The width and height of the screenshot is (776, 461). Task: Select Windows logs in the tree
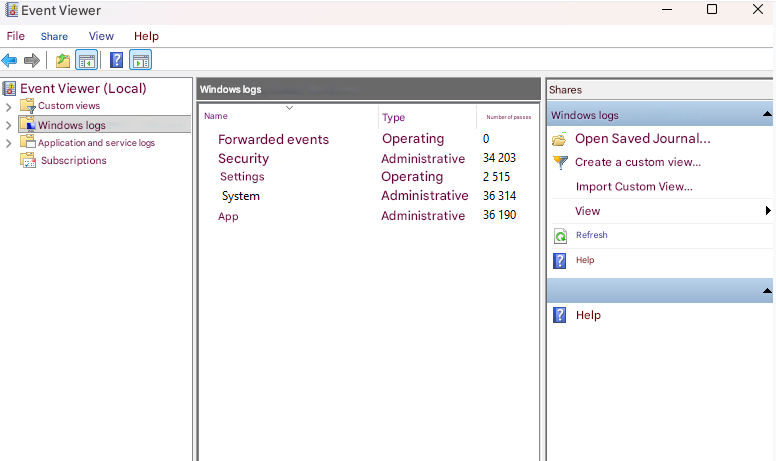click(72, 125)
